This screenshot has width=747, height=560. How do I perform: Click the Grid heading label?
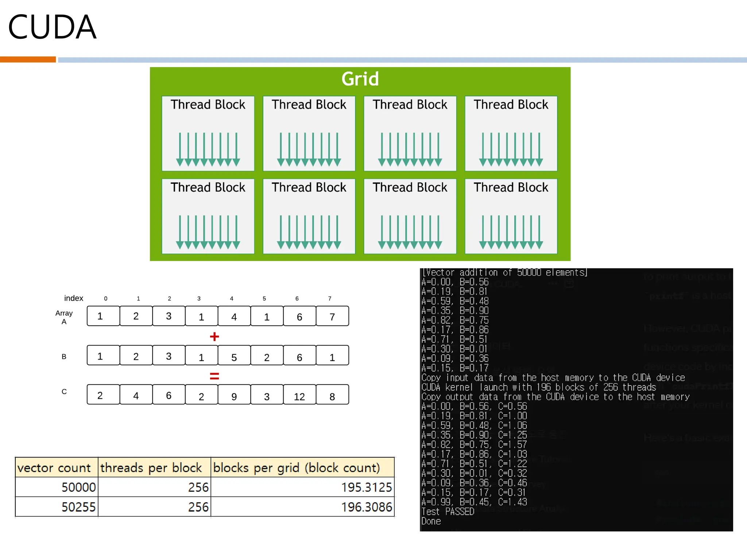[x=360, y=79]
